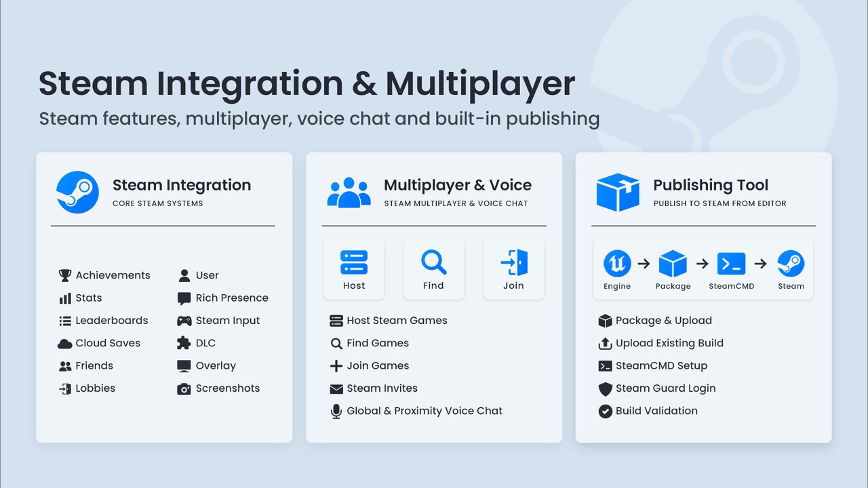Click "Global & Proximity Voice Chat" text
Image resolution: width=868 pixels, height=488 pixels.
[425, 411]
